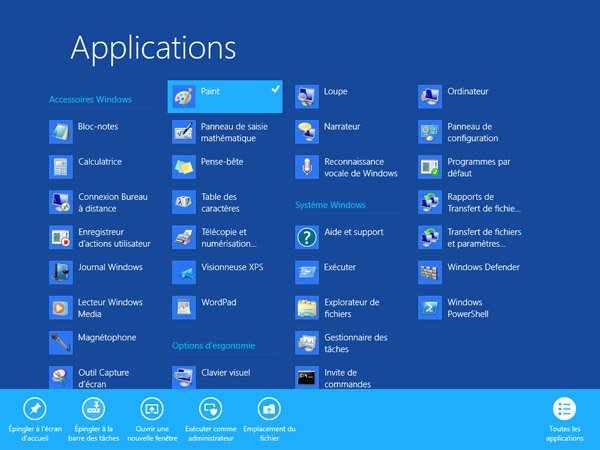This screenshot has width=600, height=450.
Task: Launch the Narrateur icon
Action: [307, 132]
